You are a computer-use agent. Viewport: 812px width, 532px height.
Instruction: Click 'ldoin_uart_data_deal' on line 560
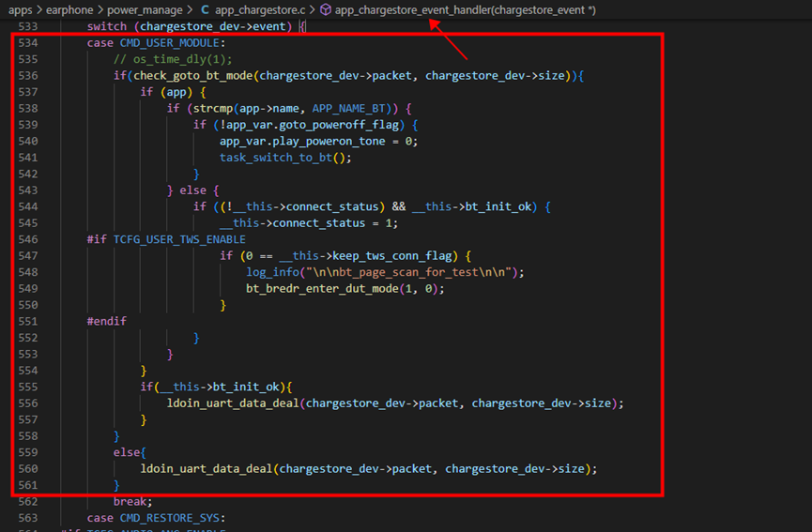tap(207, 468)
